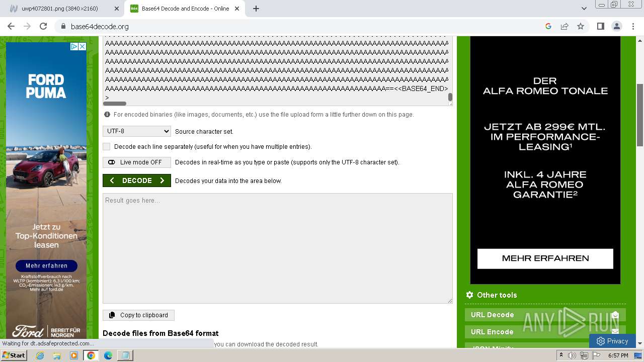
Task: Close the Base64 Decode and Encode tab
Action: 237,9
